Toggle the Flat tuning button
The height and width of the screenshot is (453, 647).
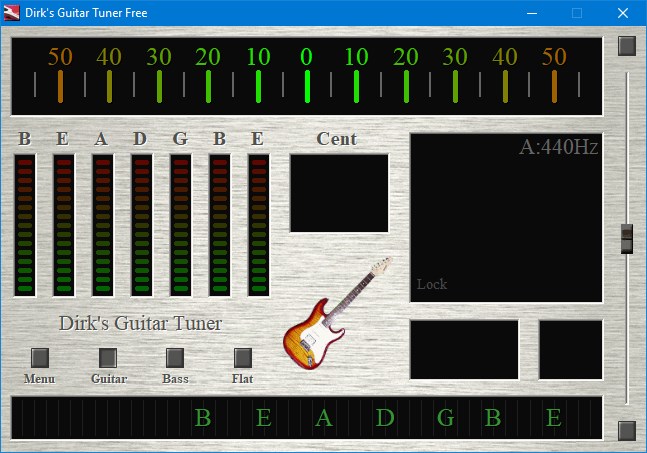click(x=242, y=357)
